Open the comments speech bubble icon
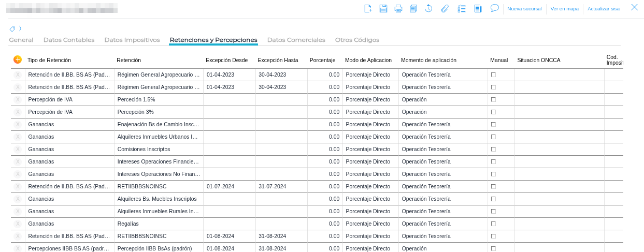This screenshot has height=252, width=644. pyautogui.click(x=494, y=8)
